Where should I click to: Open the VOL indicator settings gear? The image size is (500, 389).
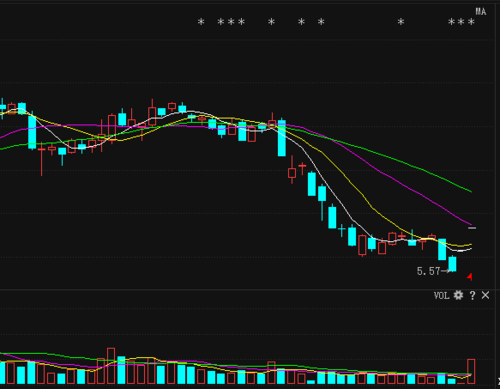point(459,295)
